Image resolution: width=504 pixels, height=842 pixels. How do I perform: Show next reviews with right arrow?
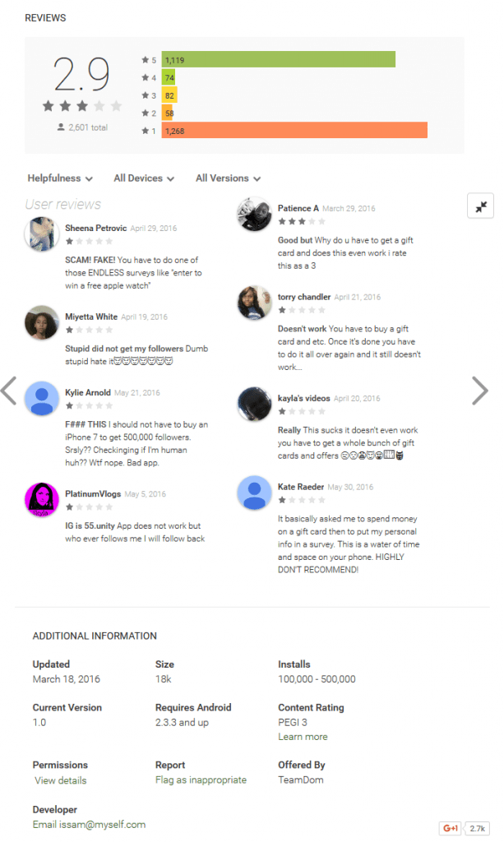[480, 391]
